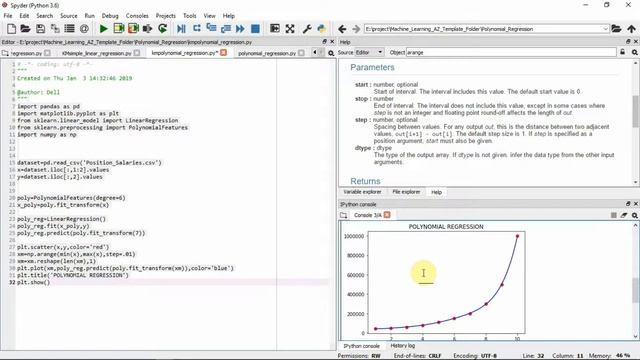The width and height of the screenshot is (640, 360).
Task: Go back to the previous directory
Action: tap(342, 29)
